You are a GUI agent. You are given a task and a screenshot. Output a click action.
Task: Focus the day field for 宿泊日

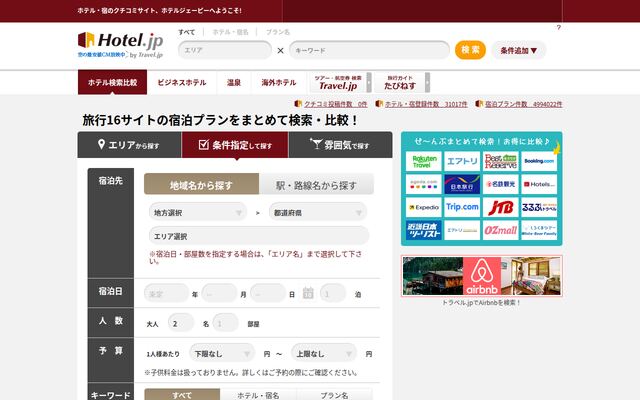268,293
